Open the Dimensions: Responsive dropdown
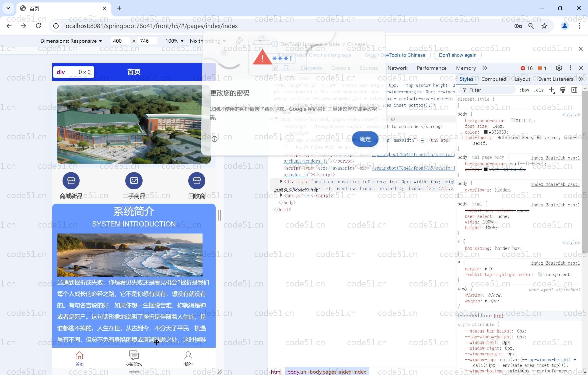This screenshot has width=588, height=375. click(x=71, y=41)
